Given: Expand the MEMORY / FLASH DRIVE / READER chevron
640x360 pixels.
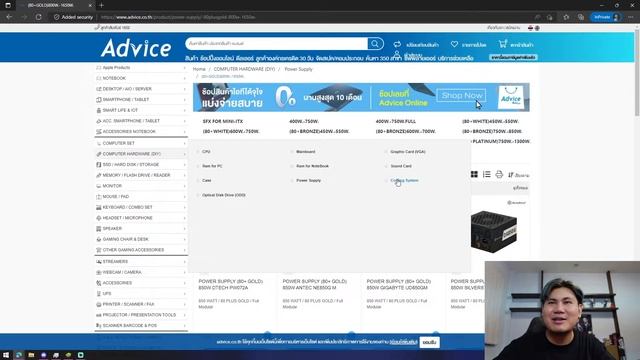Looking at the screenshot, I should pos(184,175).
